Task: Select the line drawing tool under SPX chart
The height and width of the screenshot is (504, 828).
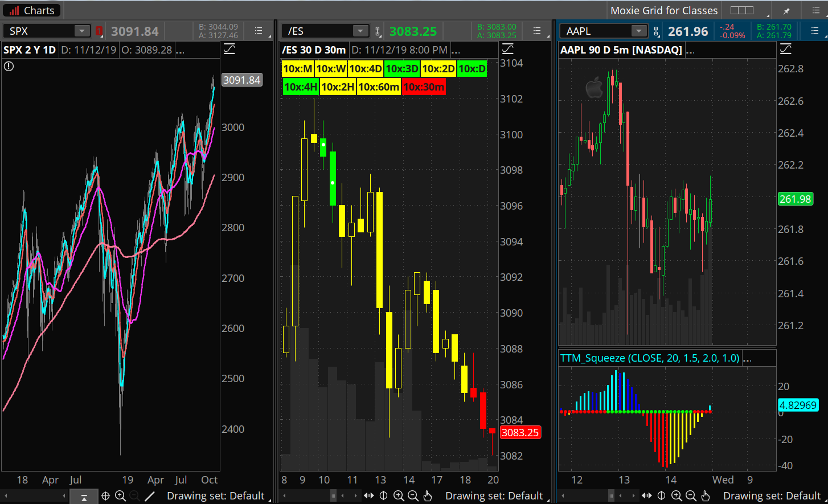Action: (x=150, y=496)
